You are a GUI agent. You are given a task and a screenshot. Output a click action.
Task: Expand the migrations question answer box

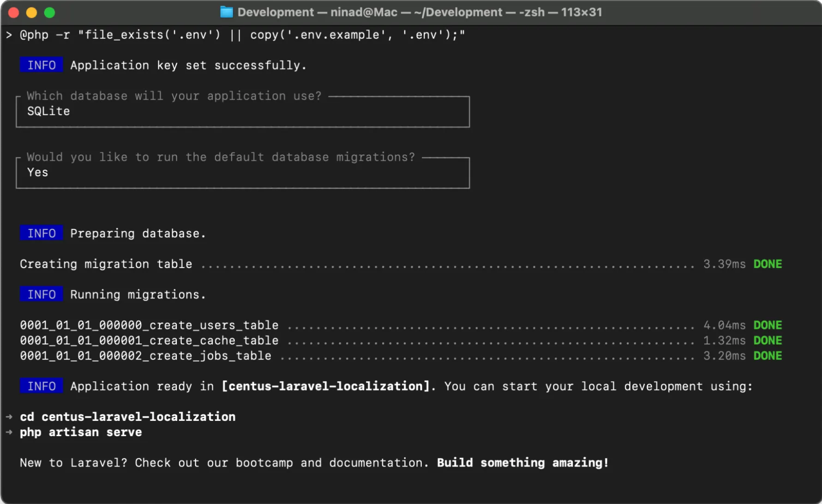[x=242, y=173]
